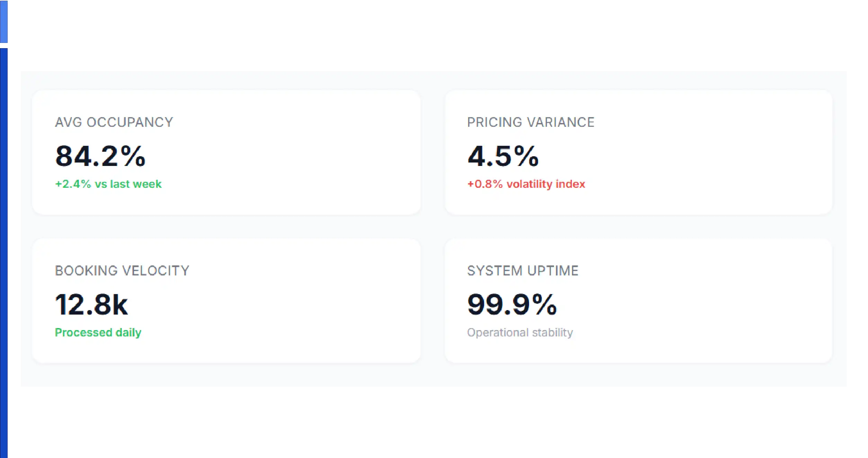Click the AVG OCCUPANCY card label
Viewport: 868px width, 458px height.
114,122
